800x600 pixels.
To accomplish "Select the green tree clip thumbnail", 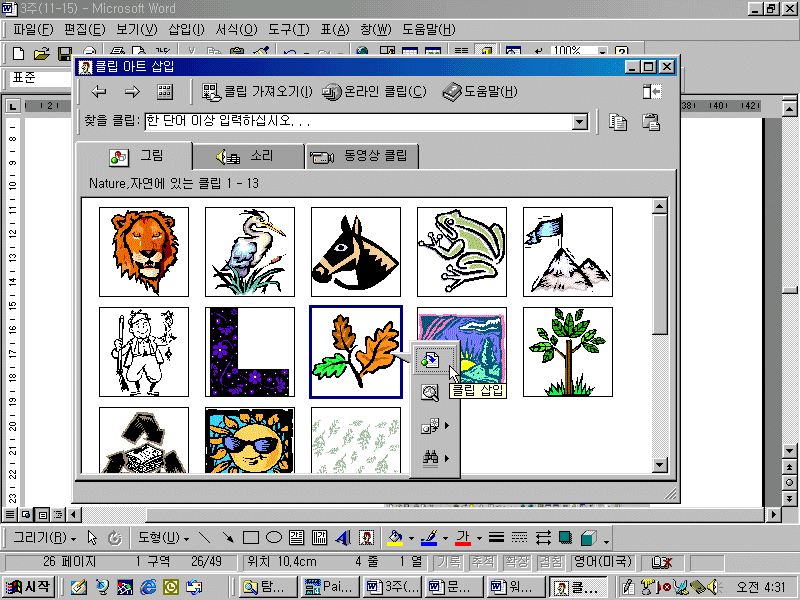I will pyautogui.click(x=568, y=352).
